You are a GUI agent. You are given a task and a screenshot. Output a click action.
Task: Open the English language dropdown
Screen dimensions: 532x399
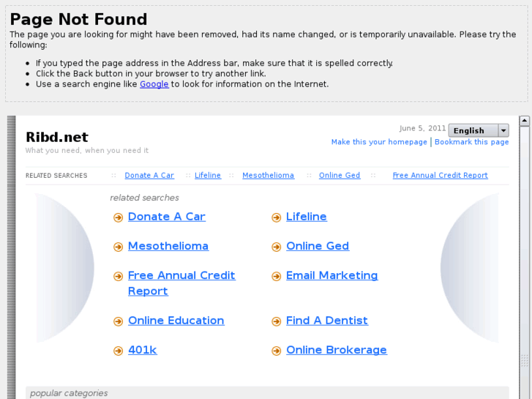coord(479,130)
